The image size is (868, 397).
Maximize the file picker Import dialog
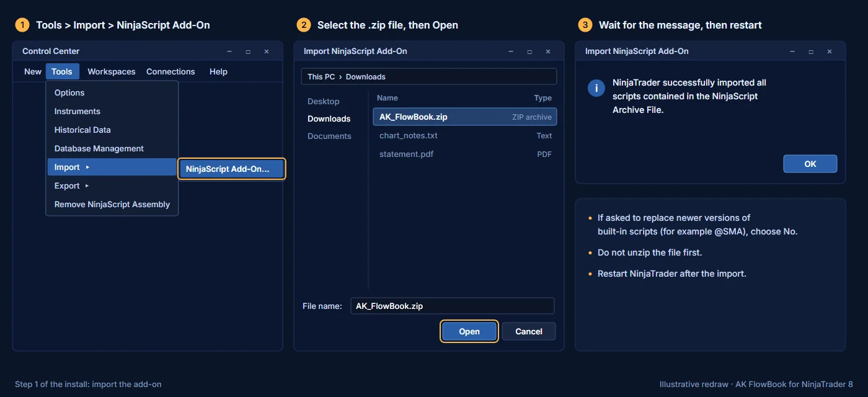pos(529,51)
